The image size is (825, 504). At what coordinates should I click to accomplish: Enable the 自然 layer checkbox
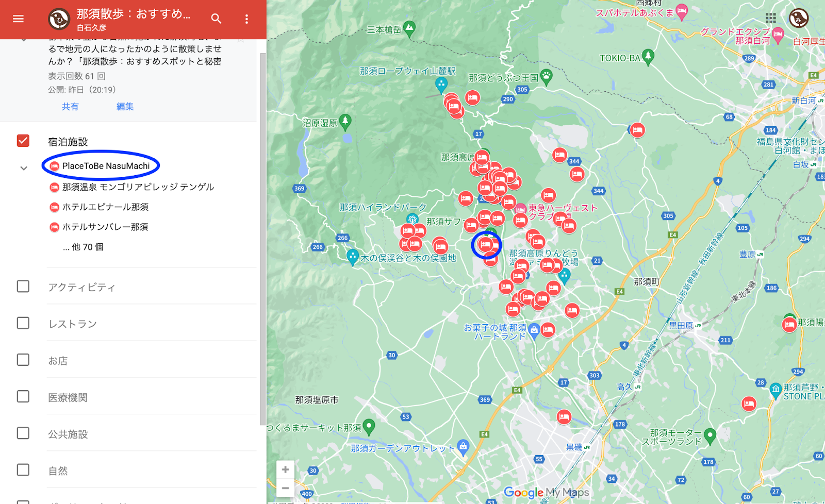[23, 470]
